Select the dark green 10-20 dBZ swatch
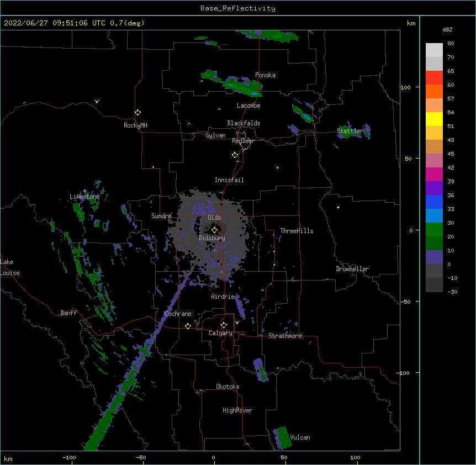This screenshot has width=476, height=465. [434, 243]
